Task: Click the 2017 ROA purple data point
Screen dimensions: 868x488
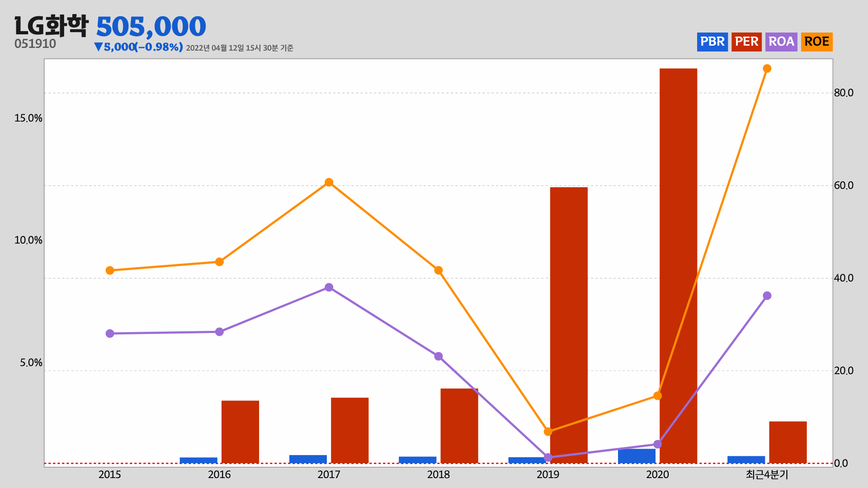Action: click(329, 287)
